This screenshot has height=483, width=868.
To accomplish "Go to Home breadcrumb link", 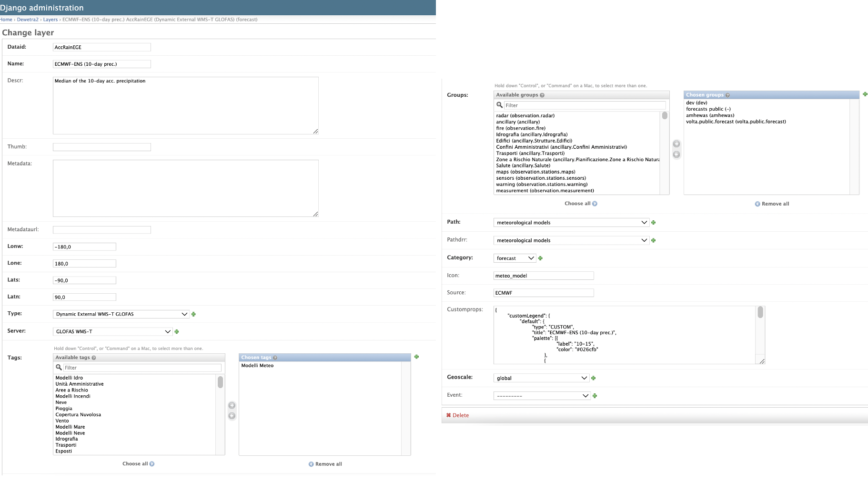I will pyautogui.click(x=6, y=20).
